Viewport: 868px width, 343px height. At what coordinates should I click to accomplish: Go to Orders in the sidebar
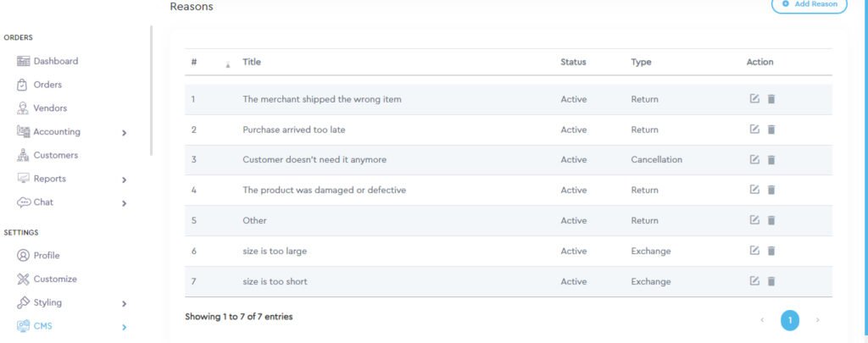click(x=47, y=85)
